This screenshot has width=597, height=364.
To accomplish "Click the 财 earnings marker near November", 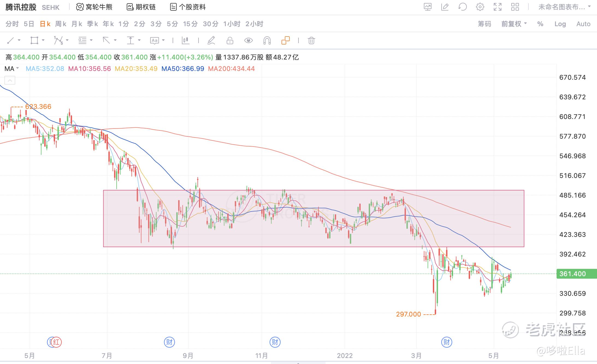I will (275, 342).
